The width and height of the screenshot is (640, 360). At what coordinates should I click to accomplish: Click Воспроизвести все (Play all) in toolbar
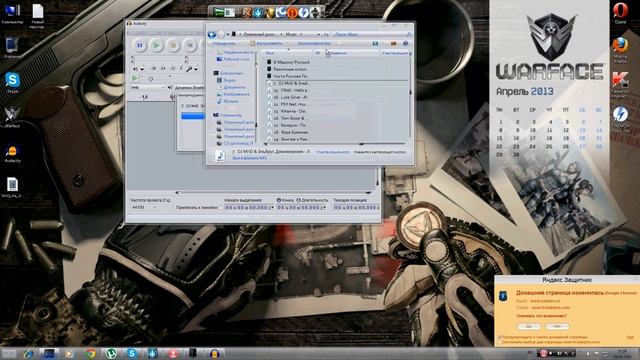(x=313, y=43)
